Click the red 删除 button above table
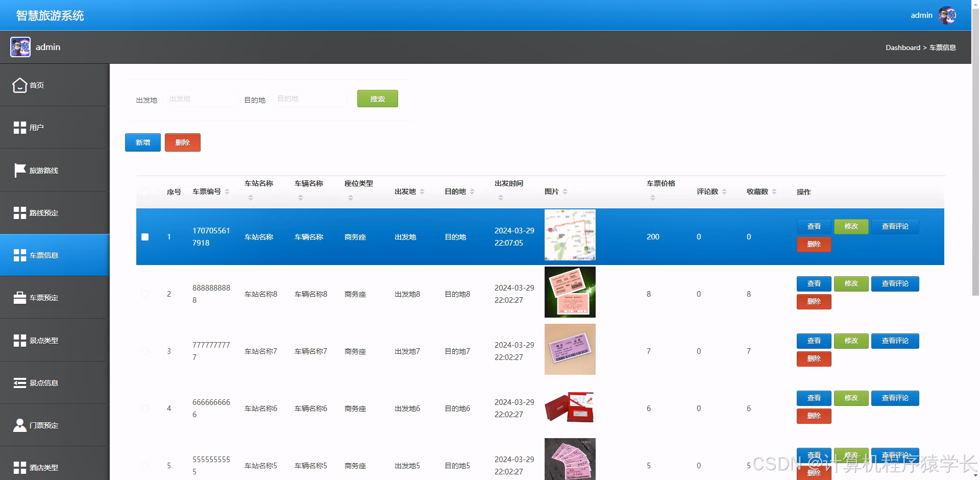Image resolution: width=980 pixels, height=480 pixels. (x=183, y=142)
